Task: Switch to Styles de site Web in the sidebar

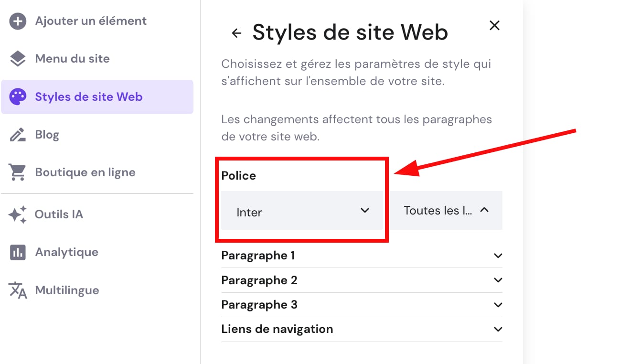Action: [x=89, y=96]
